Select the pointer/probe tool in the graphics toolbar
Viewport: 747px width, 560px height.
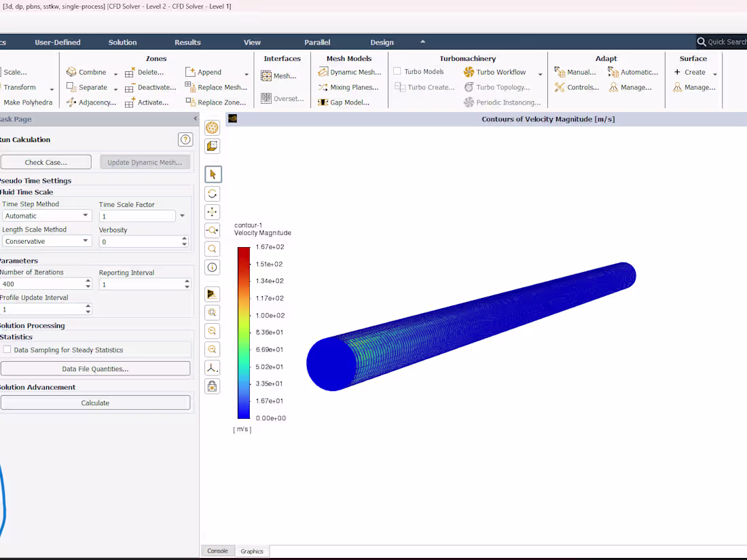(212, 174)
